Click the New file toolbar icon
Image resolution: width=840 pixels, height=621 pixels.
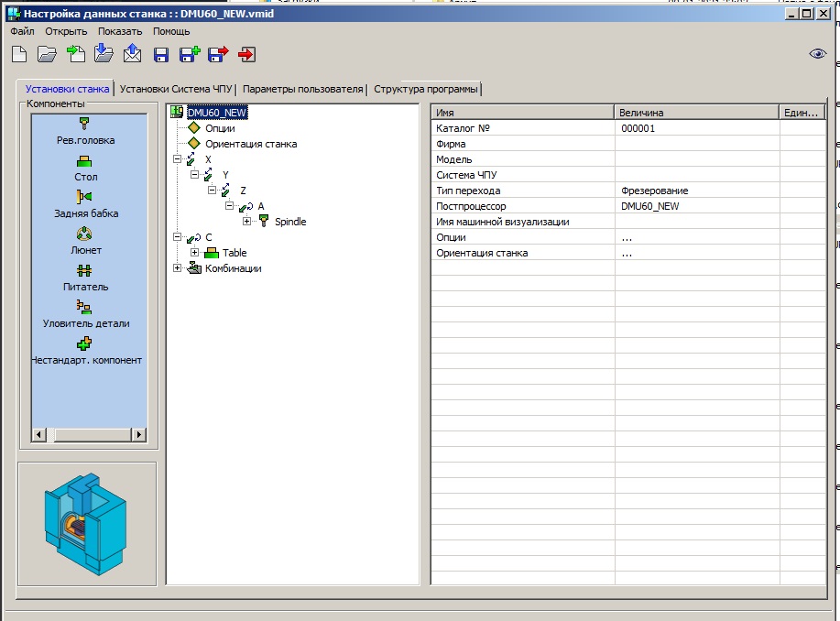point(19,54)
